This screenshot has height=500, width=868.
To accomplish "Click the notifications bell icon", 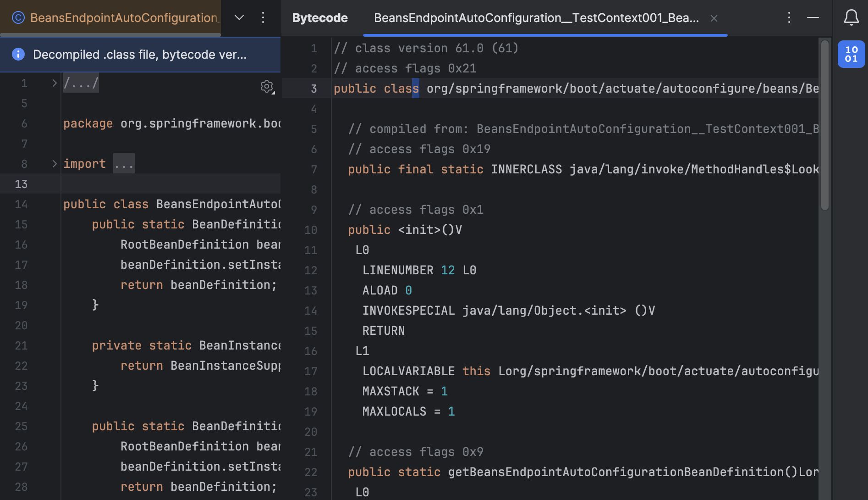I will click(x=851, y=17).
